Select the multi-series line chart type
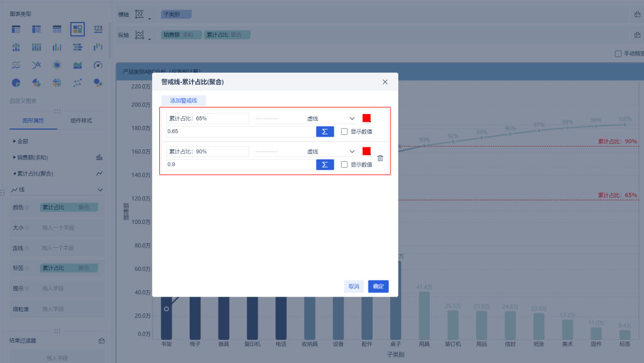The height and width of the screenshot is (363, 644). (x=36, y=65)
